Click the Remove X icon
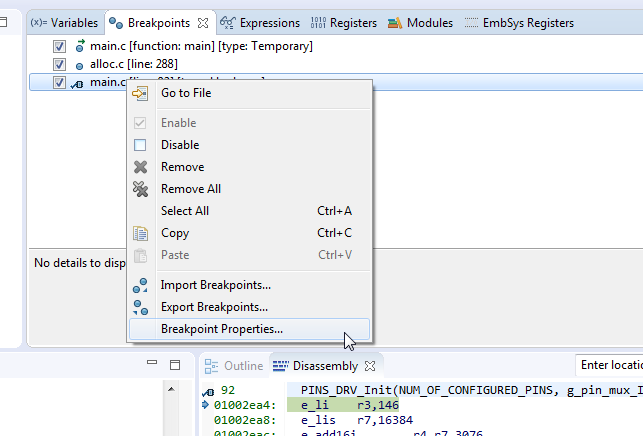This screenshot has width=643, height=436. click(x=140, y=167)
